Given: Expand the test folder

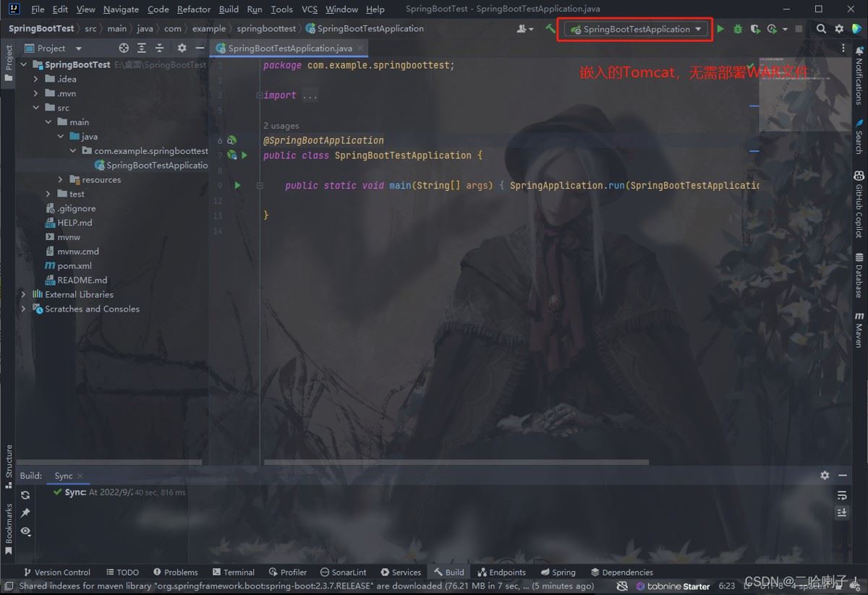Looking at the screenshot, I should tap(48, 194).
